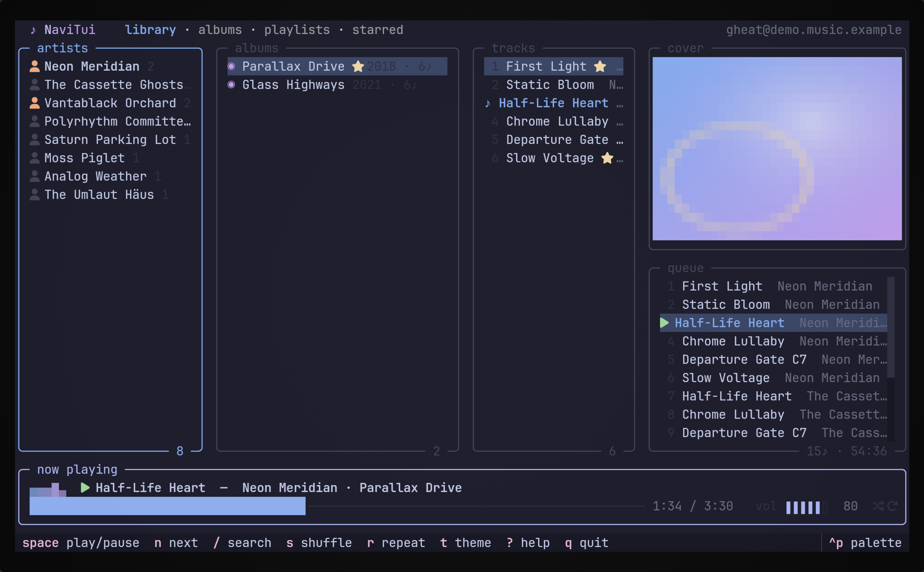
Task: Click the r repeat shortcut
Action: click(396, 543)
